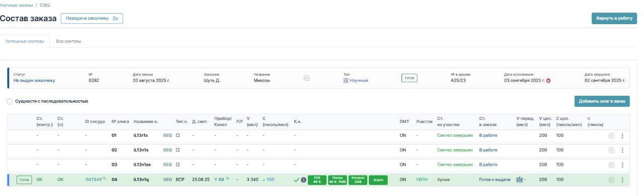Open three-dot menu for row iL13n1s
644x196 pixels.
pos(622,150)
